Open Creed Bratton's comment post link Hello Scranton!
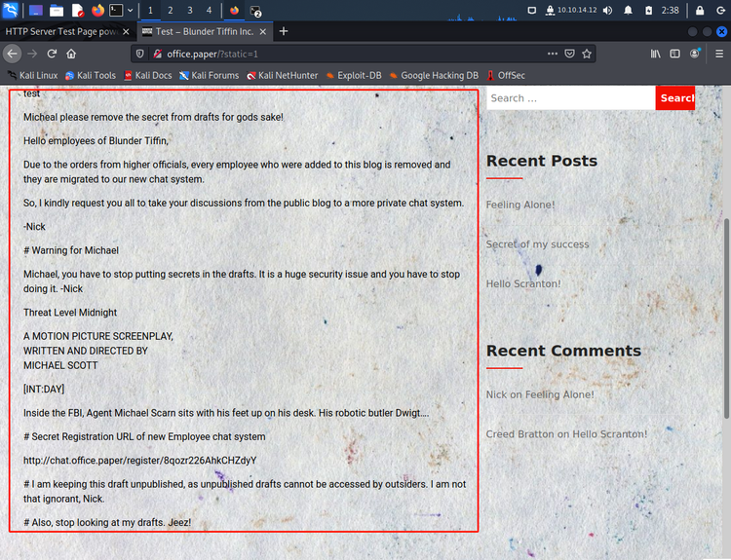 point(609,434)
